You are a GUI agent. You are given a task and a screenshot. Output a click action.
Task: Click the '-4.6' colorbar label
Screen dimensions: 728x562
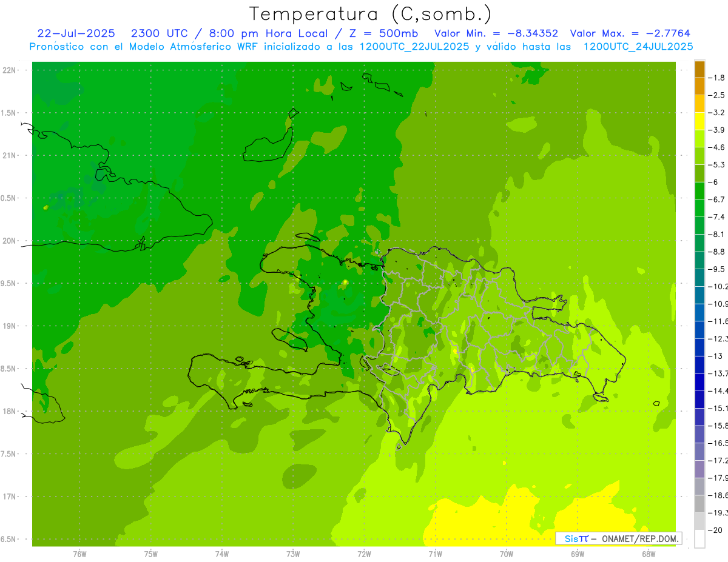718,147
